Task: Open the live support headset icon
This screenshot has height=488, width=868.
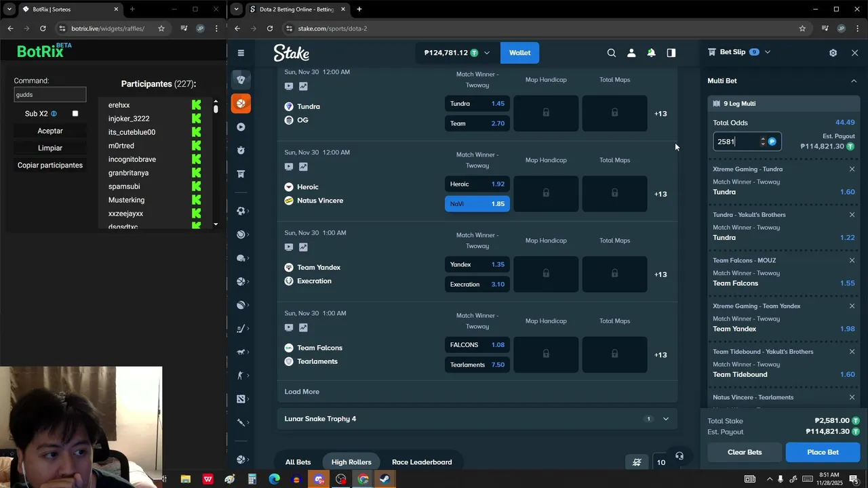Action: coord(679,456)
